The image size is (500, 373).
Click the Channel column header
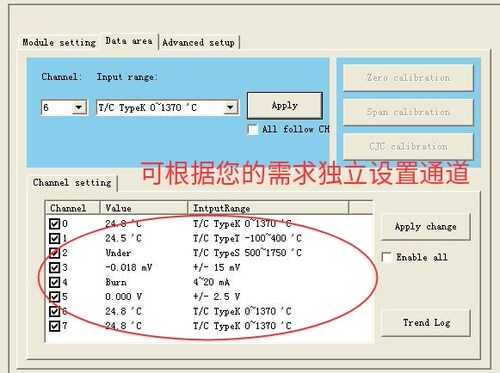coord(73,208)
